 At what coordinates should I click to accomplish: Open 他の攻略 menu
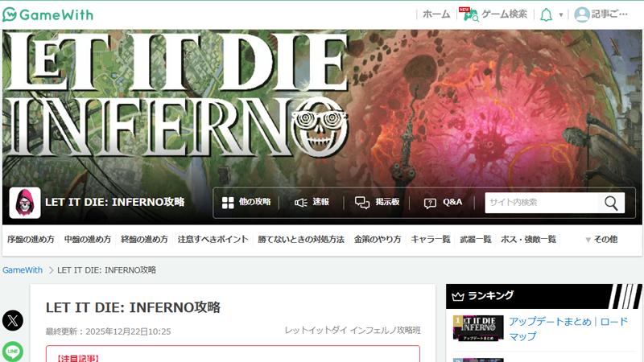pyautogui.click(x=254, y=202)
